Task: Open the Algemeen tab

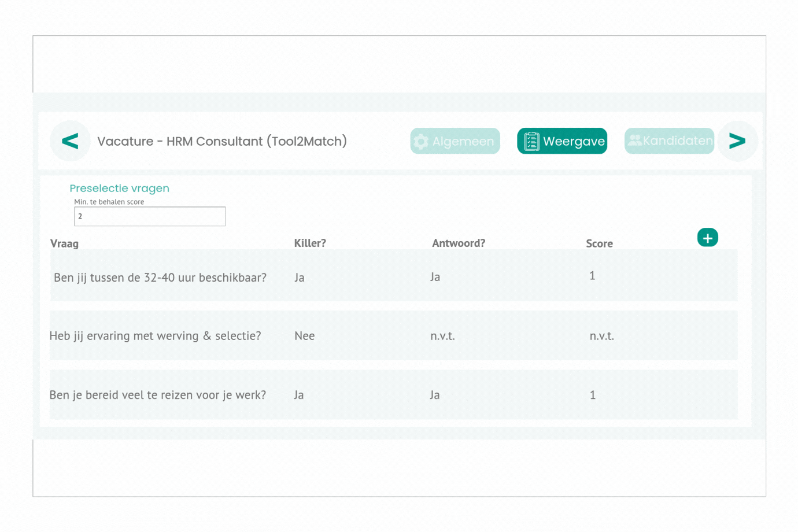Action: (x=455, y=141)
